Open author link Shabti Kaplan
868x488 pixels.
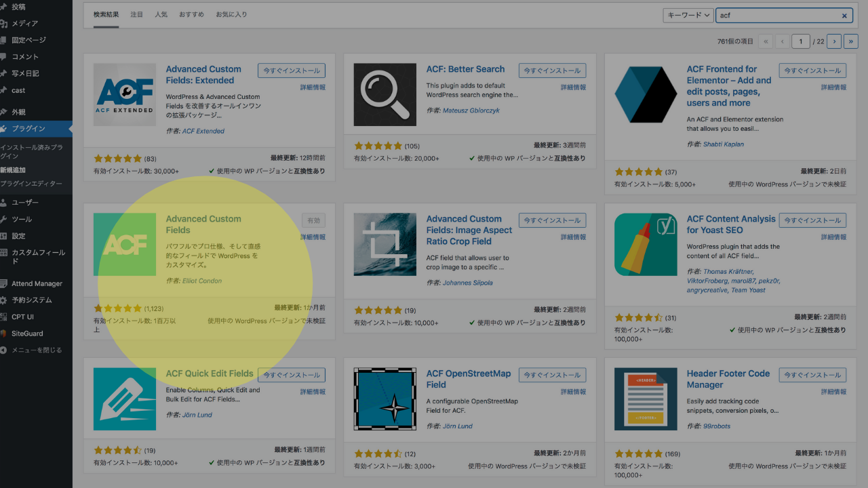pos(724,144)
